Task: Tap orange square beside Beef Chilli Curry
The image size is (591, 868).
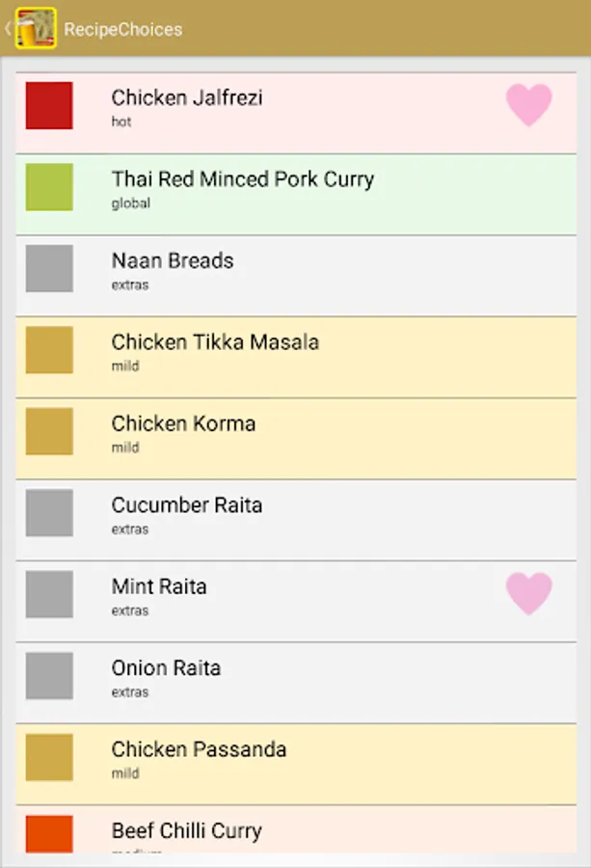Action: point(49,834)
